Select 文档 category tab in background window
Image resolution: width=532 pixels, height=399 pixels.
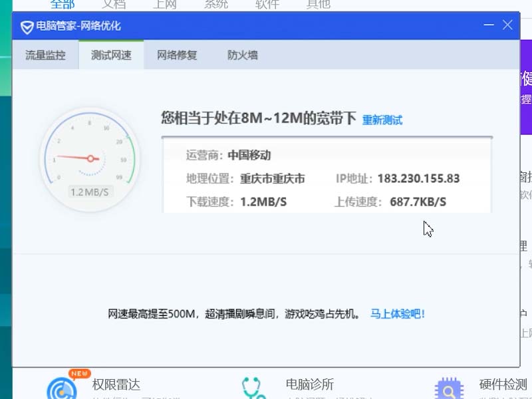pyautogui.click(x=114, y=4)
